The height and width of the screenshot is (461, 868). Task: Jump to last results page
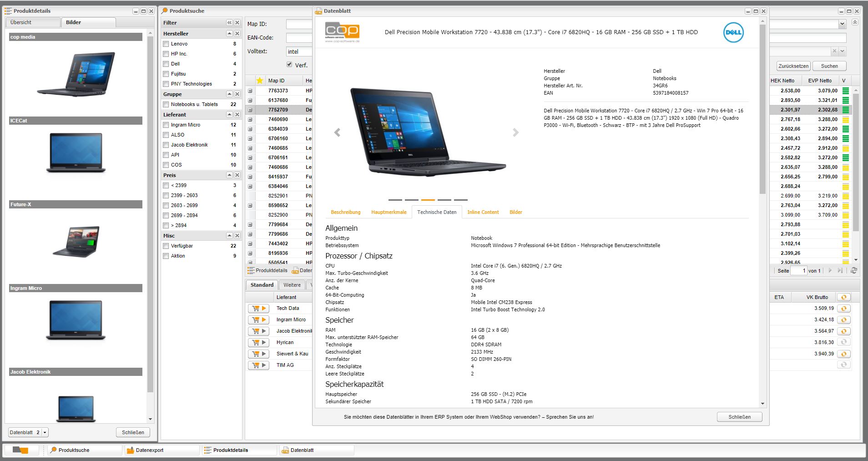[840, 270]
